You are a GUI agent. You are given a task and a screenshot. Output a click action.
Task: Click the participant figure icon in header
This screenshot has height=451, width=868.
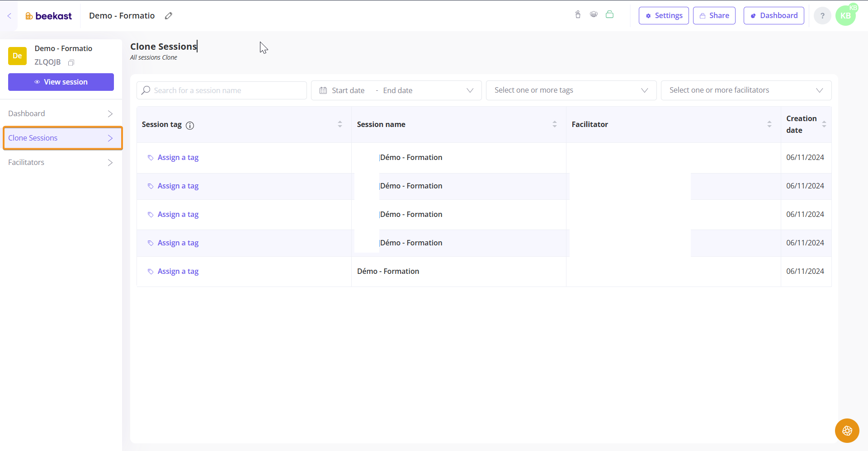click(578, 14)
